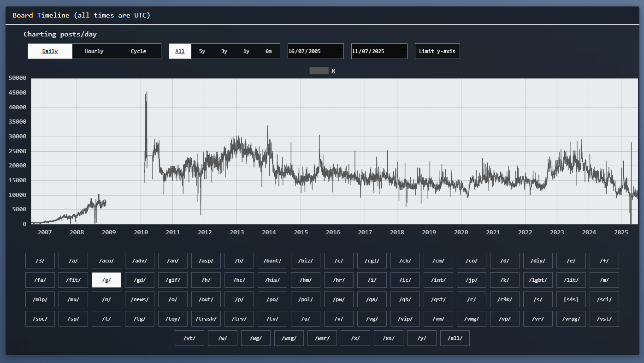Select the /3/ board
This screenshot has width=644, height=363.
(x=40, y=261)
